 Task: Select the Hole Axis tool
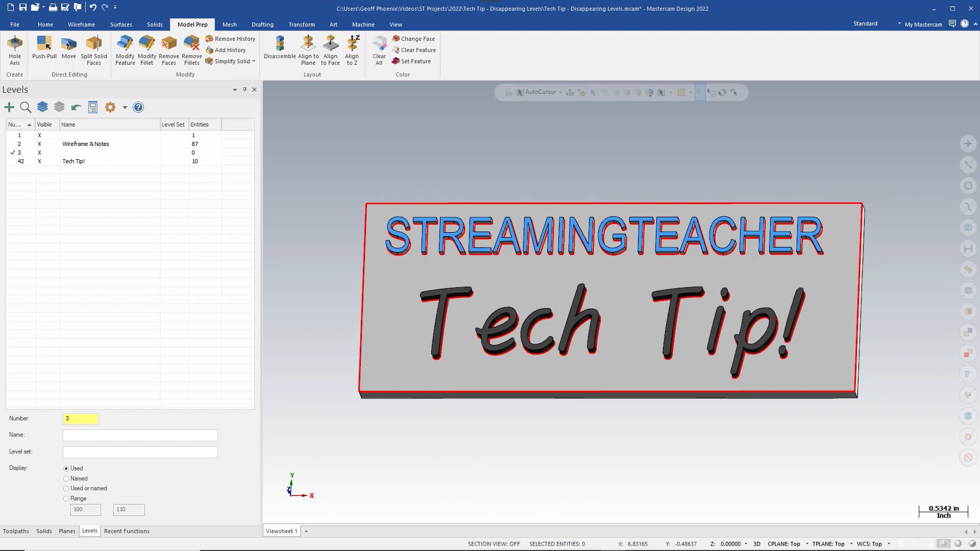(x=15, y=51)
